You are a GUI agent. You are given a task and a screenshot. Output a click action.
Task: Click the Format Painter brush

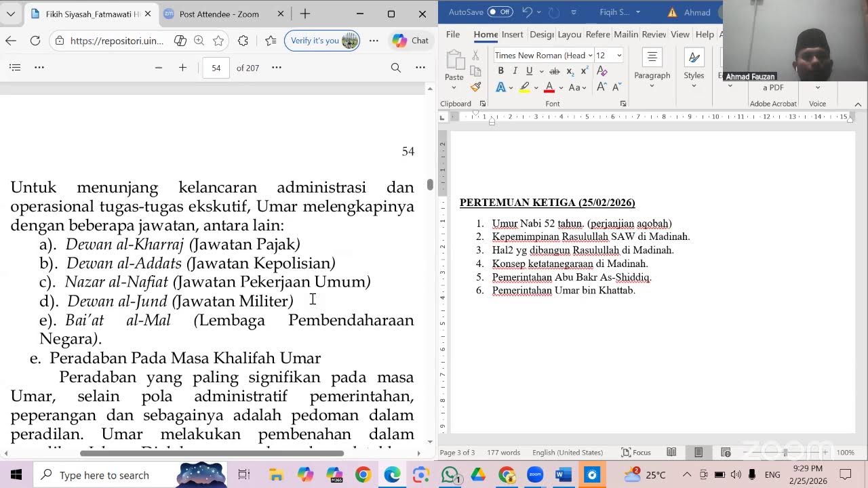(x=475, y=87)
